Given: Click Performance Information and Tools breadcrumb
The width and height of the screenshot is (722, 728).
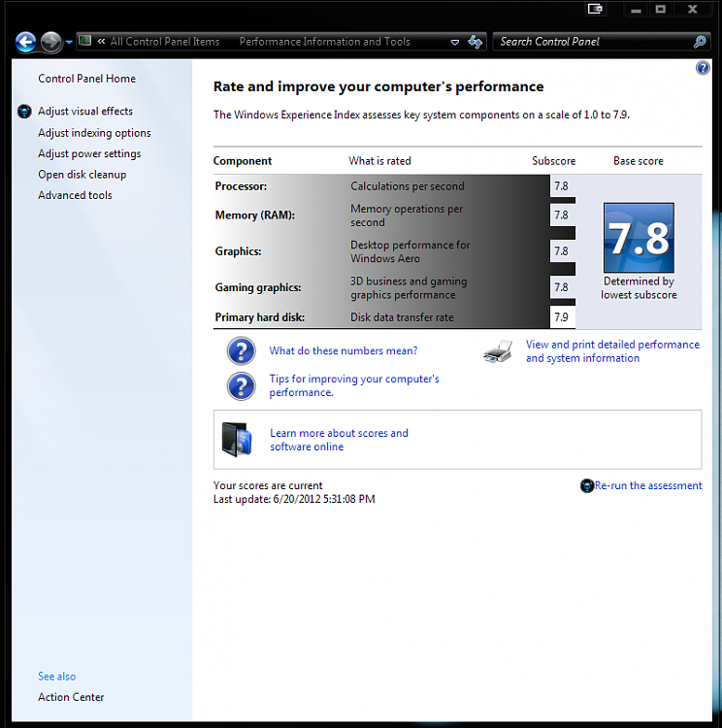Looking at the screenshot, I should pyautogui.click(x=324, y=42).
